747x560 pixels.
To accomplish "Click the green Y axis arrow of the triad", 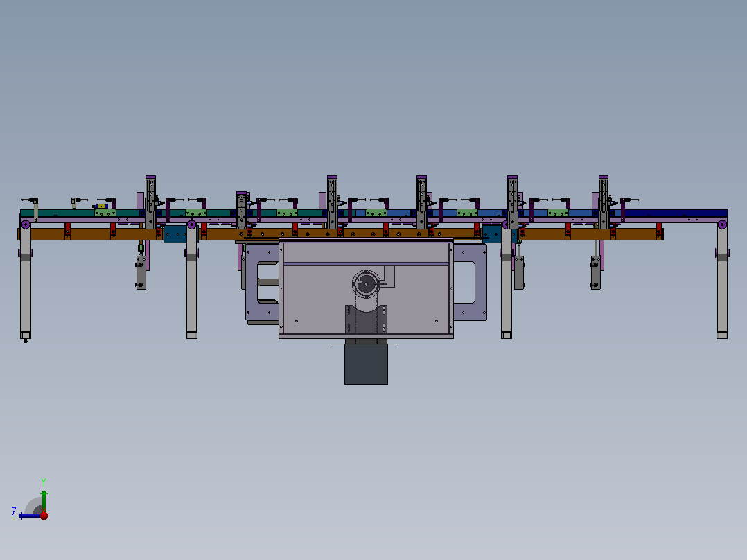I will click(44, 500).
